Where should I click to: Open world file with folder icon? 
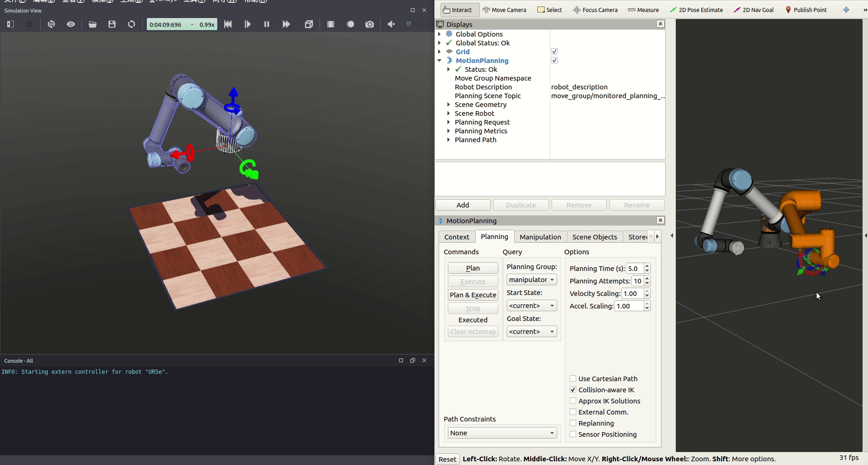click(x=93, y=24)
